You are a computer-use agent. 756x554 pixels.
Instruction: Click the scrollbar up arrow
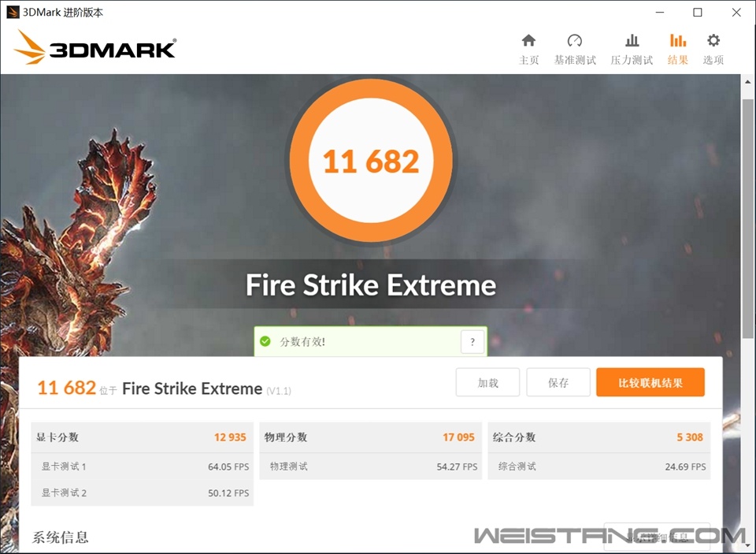coord(748,81)
